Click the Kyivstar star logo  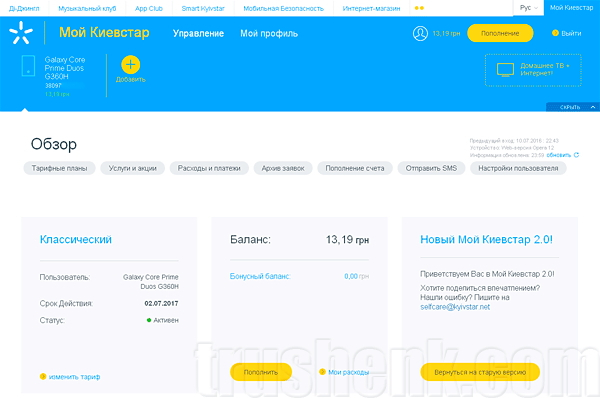[21, 33]
